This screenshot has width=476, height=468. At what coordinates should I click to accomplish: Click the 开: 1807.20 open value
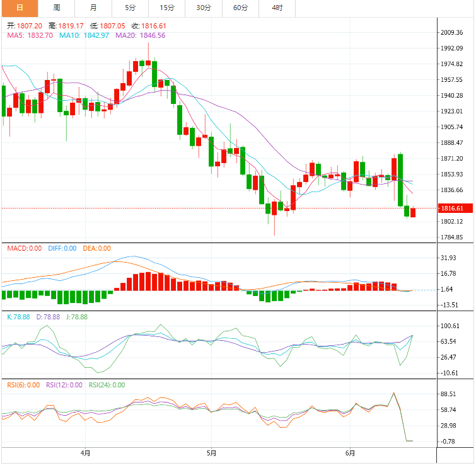point(25,26)
